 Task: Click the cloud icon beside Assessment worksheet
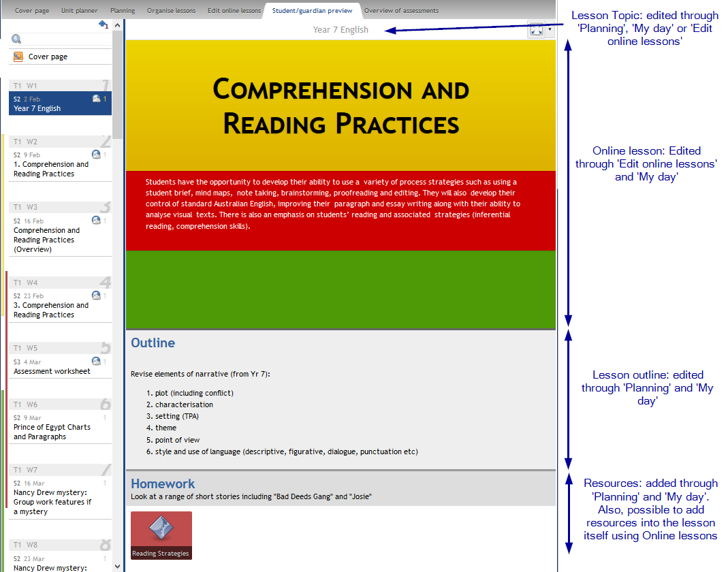[96, 360]
